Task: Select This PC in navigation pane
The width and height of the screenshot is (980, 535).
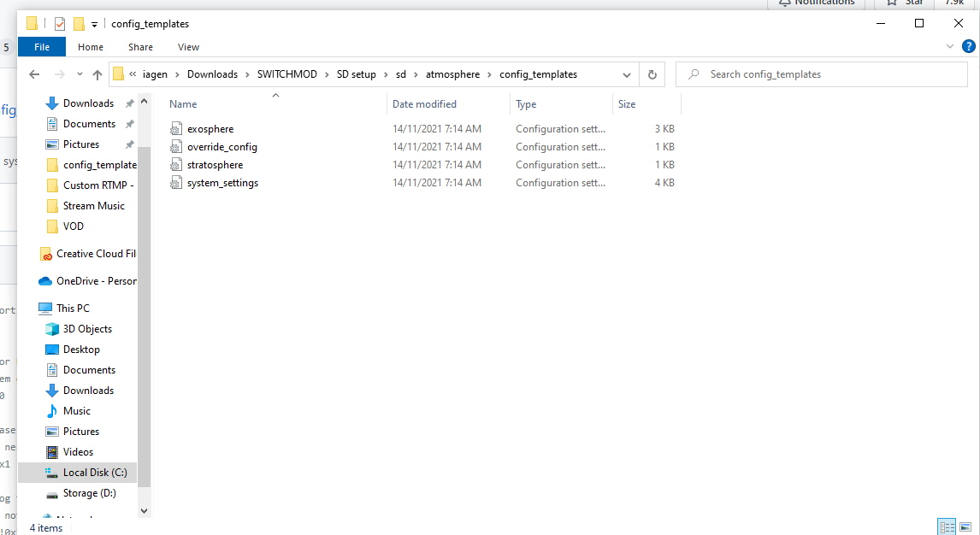Action: pyautogui.click(x=73, y=309)
